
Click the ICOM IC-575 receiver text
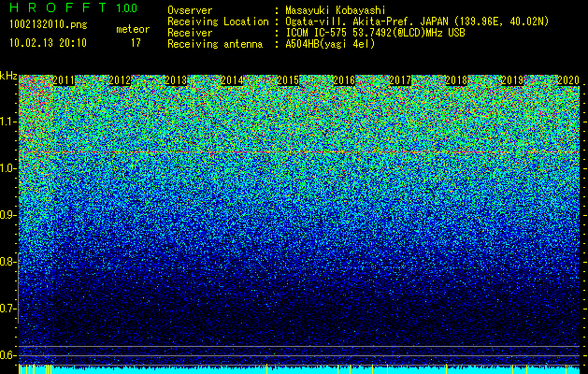(x=375, y=33)
